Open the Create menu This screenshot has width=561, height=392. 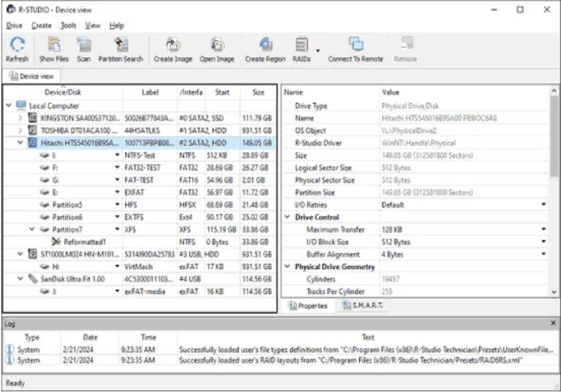42,26
